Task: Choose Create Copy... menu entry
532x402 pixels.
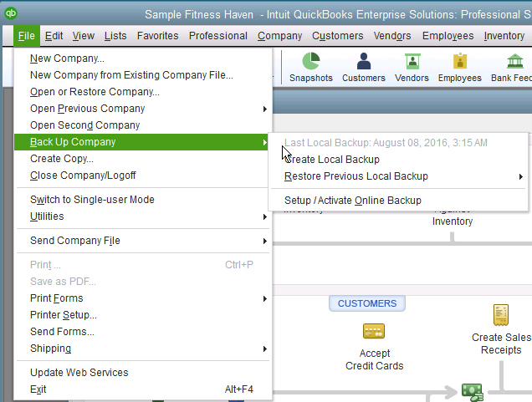Action: pos(142,159)
